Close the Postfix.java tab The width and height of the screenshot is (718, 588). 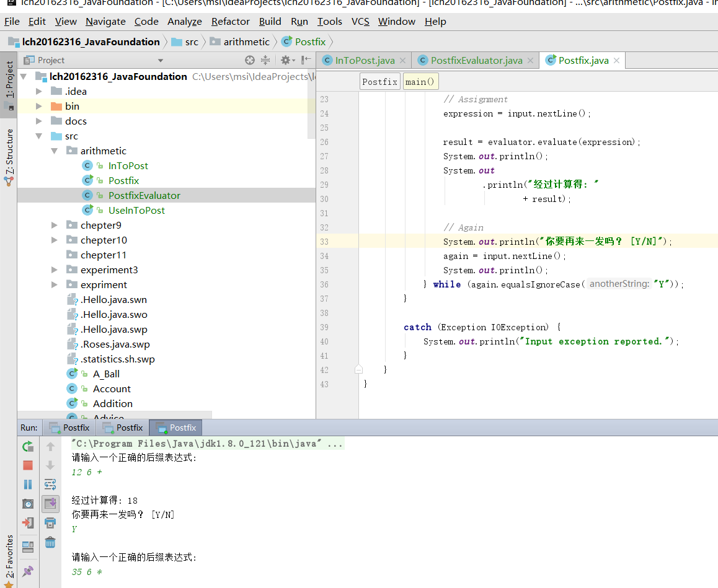pyautogui.click(x=616, y=60)
